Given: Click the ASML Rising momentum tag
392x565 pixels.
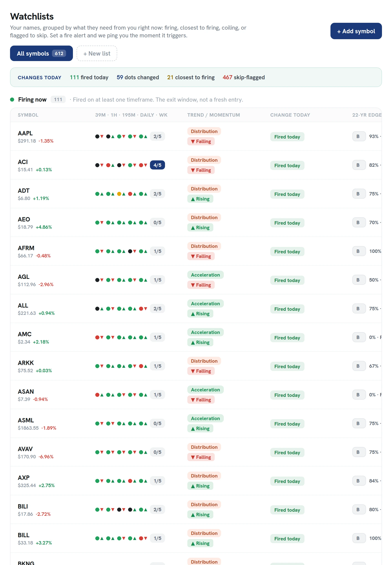Looking at the screenshot, I should [x=200, y=429].
